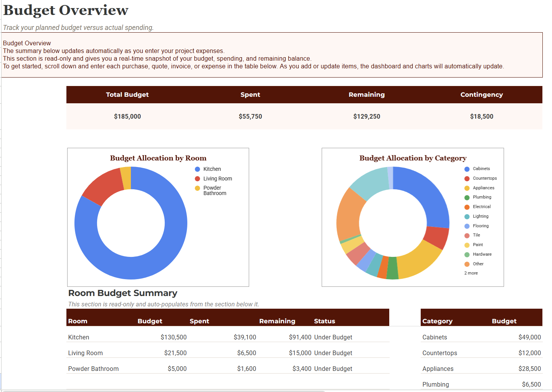Select the $129,250 remaining value
The image size is (552, 392).
(x=367, y=116)
